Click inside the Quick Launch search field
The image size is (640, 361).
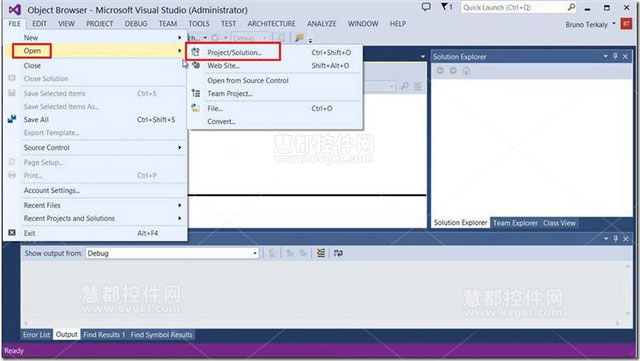[x=513, y=7]
